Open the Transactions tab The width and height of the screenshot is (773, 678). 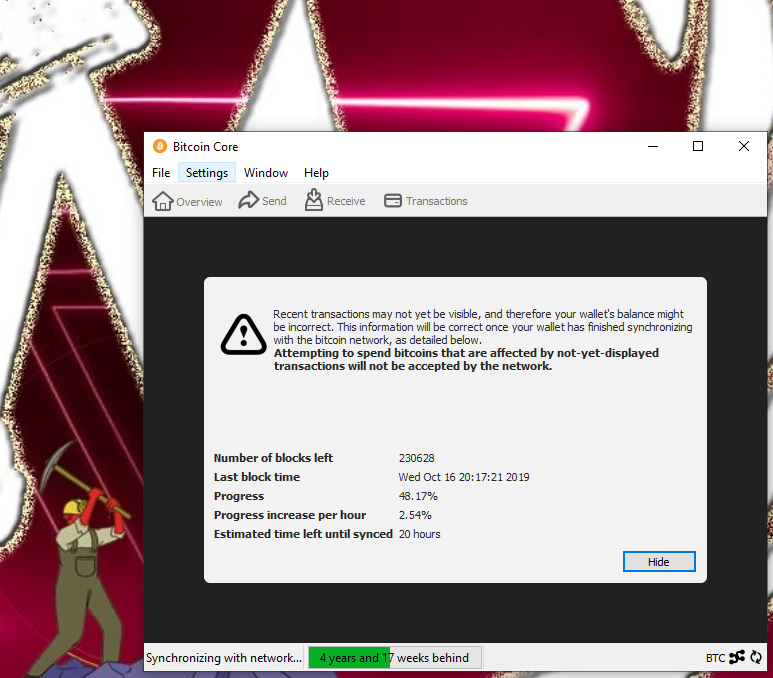tap(425, 201)
